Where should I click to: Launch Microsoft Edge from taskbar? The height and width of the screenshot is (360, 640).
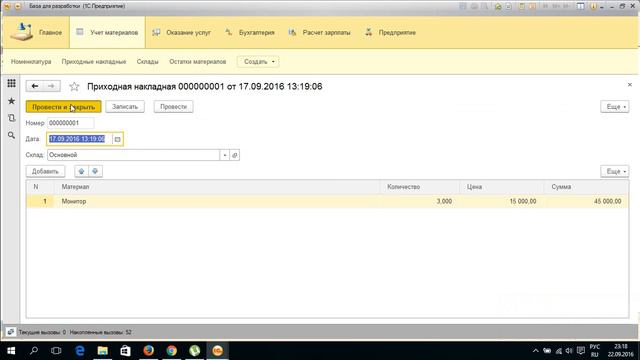(x=80, y=351)
